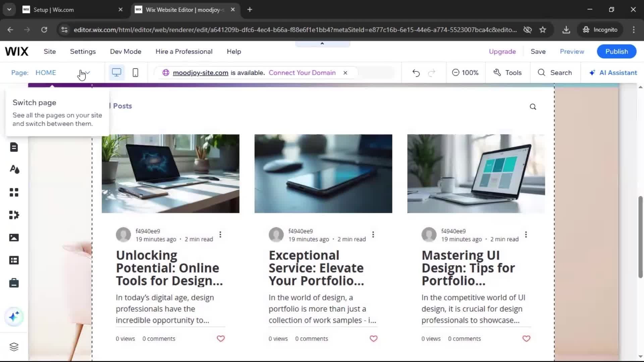The width and height of the screenshot is (644, 362).
Task: Open a new browser tab
Action: (250, 10)
